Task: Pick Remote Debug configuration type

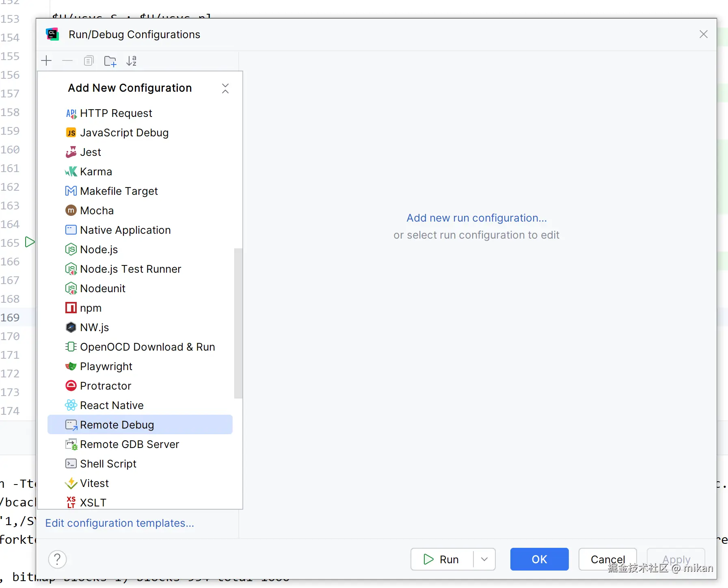Action: click(x=140, y=425)
